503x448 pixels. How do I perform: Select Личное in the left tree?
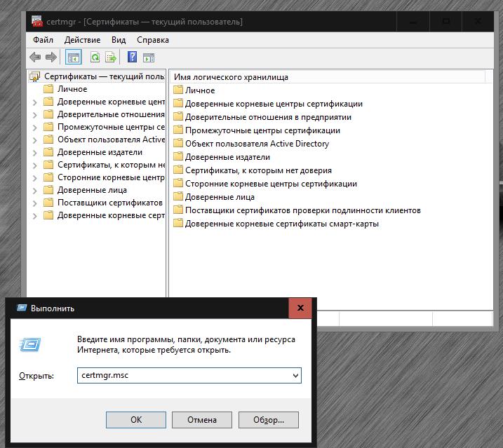coord(72,89)
